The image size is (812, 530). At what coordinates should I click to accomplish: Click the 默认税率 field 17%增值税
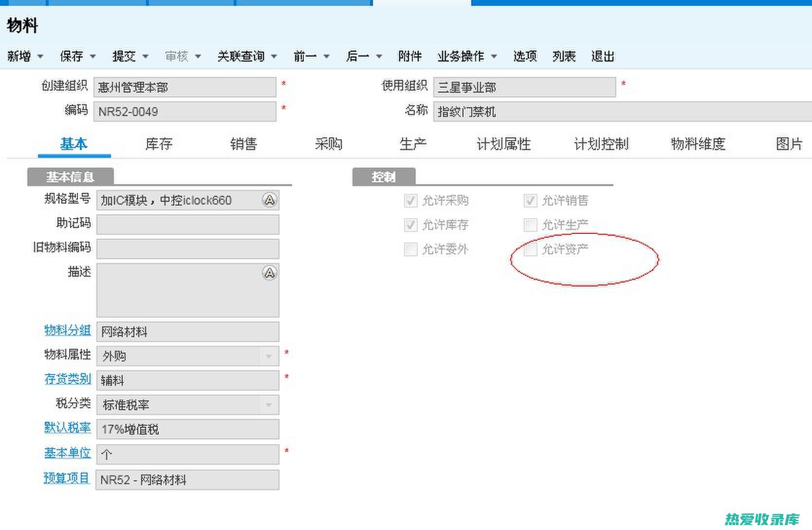point(187,429)
